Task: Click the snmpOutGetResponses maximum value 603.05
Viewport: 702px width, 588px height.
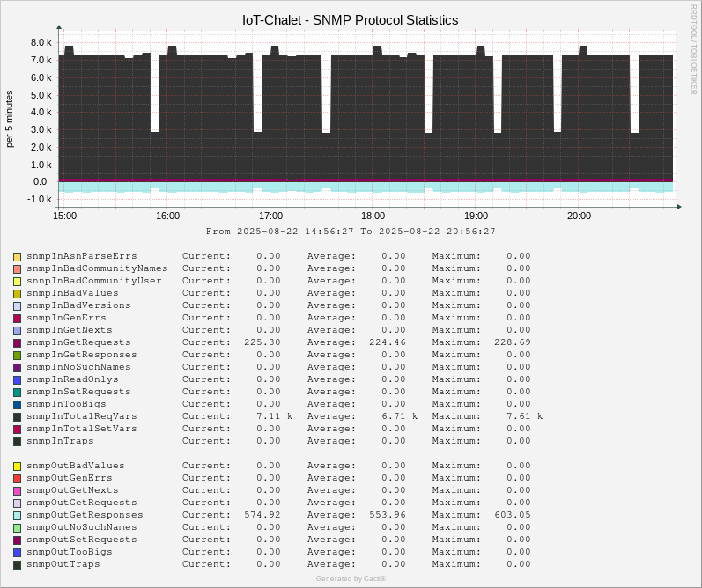Action: 512,515
